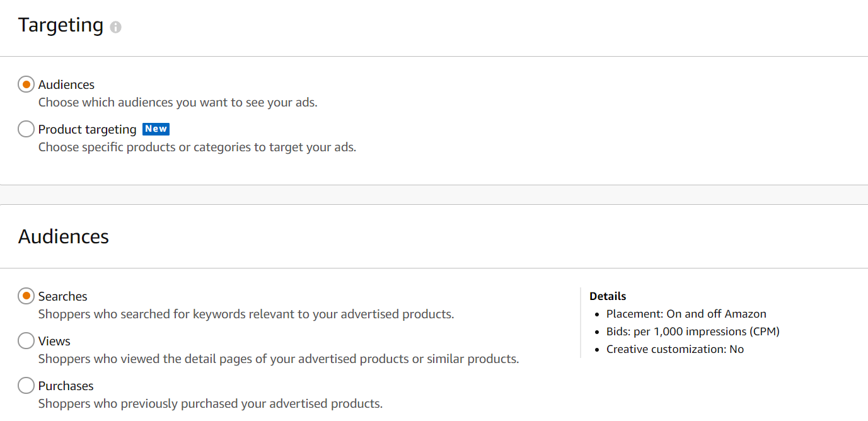Click the Placement: On and off Amazon line
This screenshot has width=868, height=421.
(686, 314)
